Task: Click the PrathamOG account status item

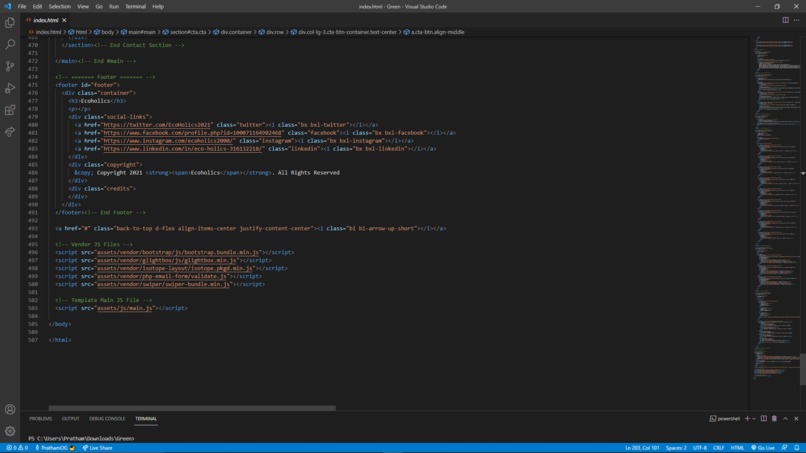Action: pos(54,448)
